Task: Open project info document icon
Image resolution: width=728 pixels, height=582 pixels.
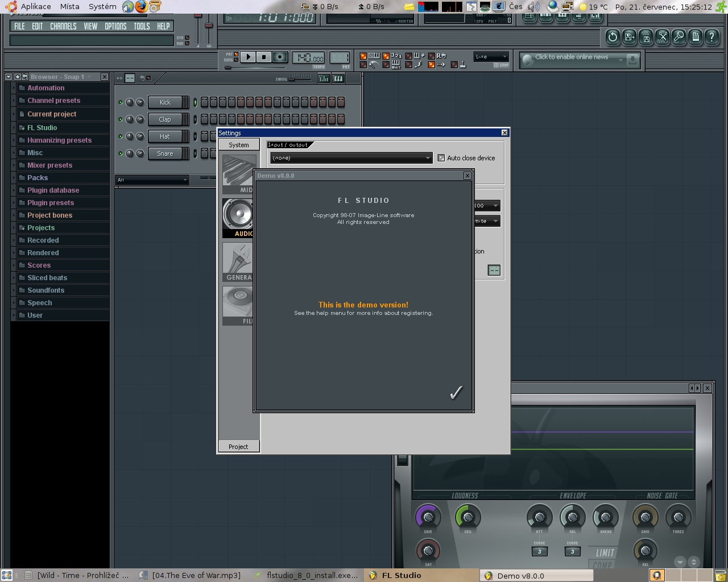Action: click(696, 38)
